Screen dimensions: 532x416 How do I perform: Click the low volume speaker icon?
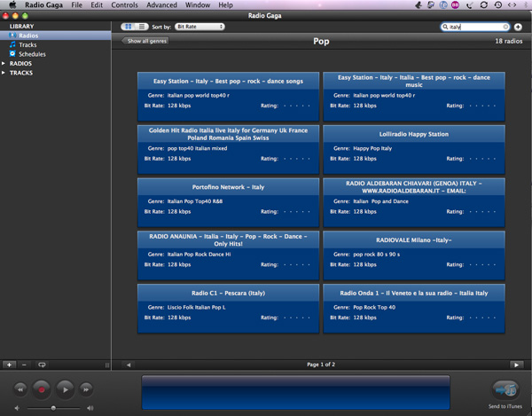click(17, 408)
